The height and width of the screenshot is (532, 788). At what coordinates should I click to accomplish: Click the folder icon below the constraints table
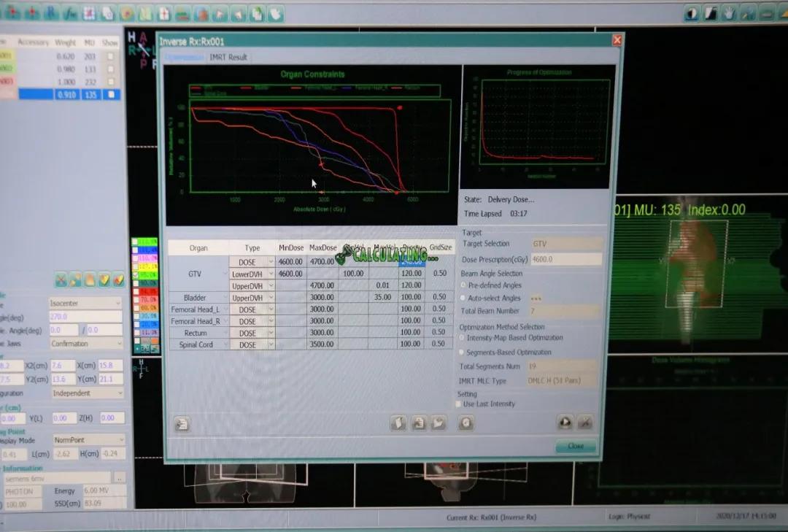(439, 423)
